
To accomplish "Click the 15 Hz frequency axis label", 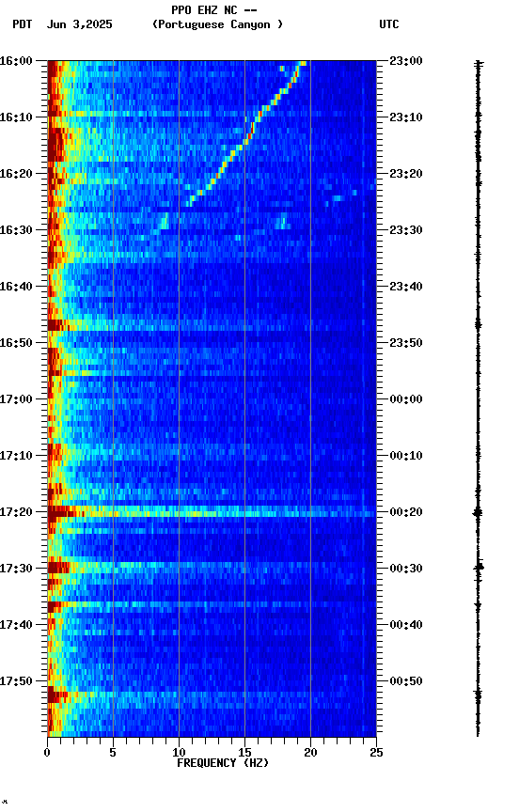I will pos(244,753).
